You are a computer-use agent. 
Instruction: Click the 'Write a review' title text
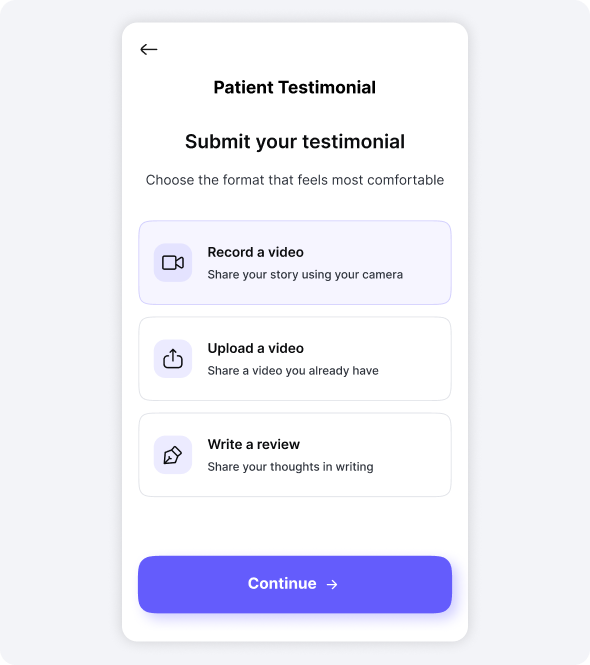click(x=254, y=444)
